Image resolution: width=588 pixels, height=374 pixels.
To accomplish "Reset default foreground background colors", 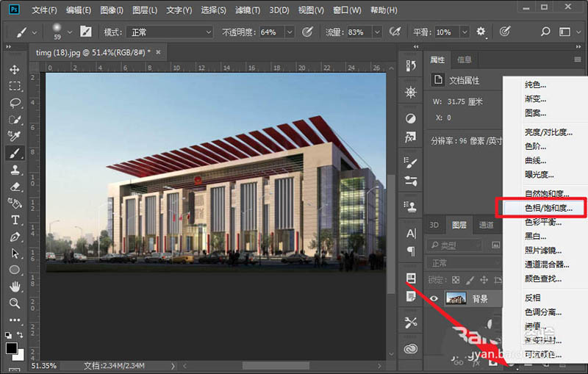I will [8, 335].
